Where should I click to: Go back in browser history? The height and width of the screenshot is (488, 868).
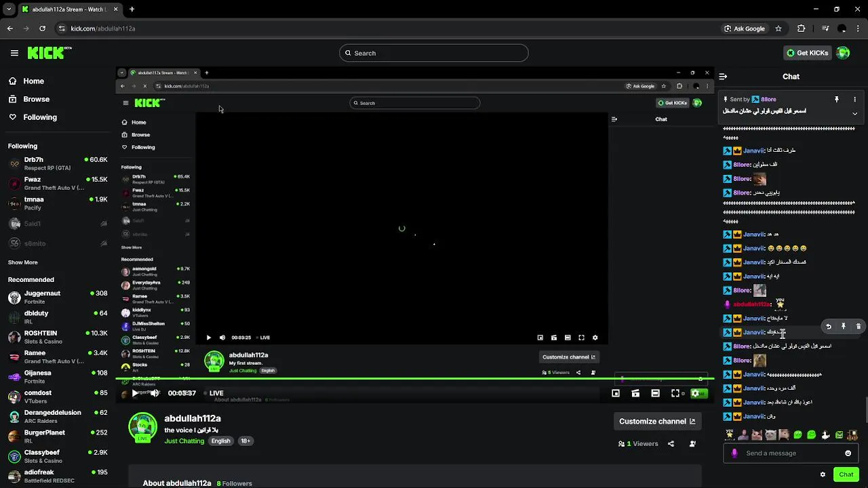10,28
